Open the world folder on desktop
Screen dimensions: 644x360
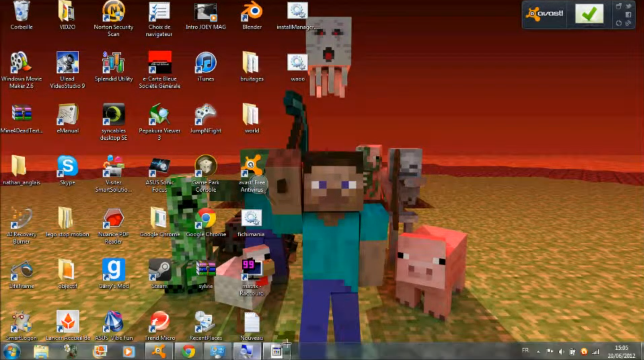[x=251, y=115]
